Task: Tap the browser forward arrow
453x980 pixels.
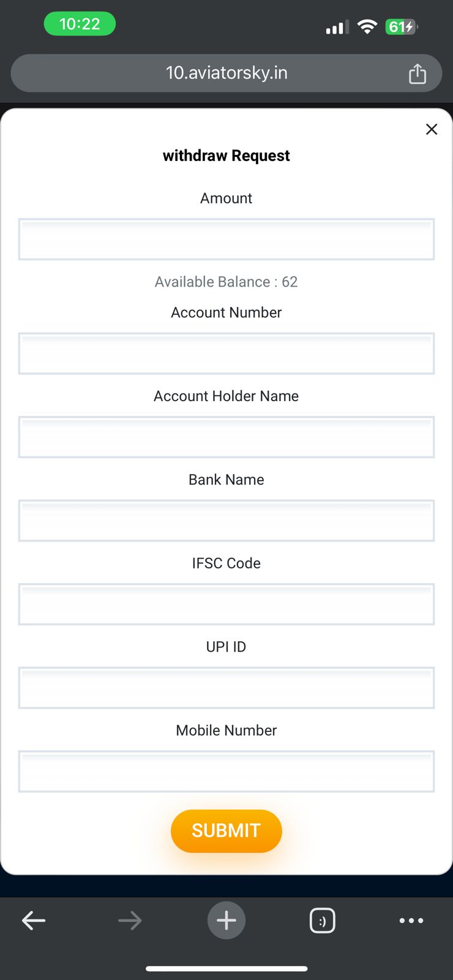Action: tap(130, 920)
